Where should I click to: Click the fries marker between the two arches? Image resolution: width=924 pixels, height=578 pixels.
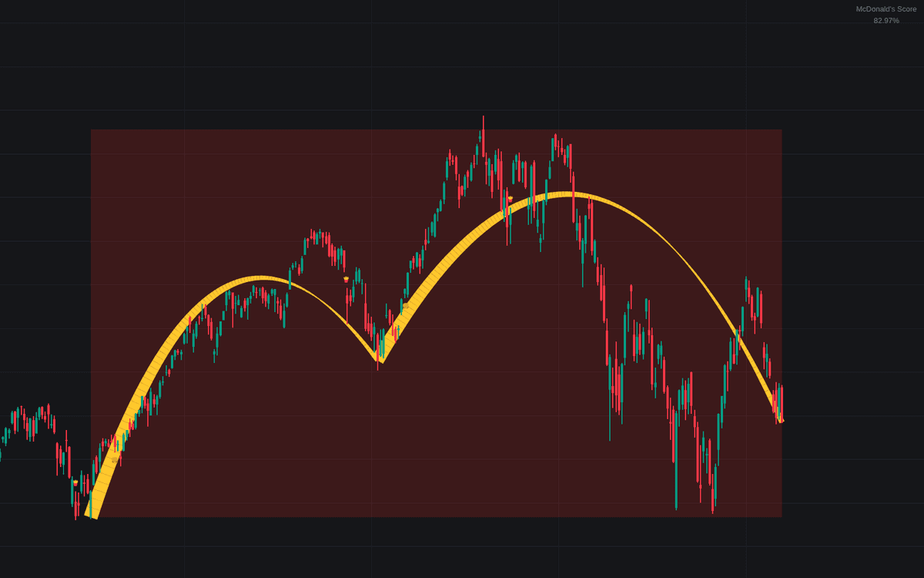(346, 279)
